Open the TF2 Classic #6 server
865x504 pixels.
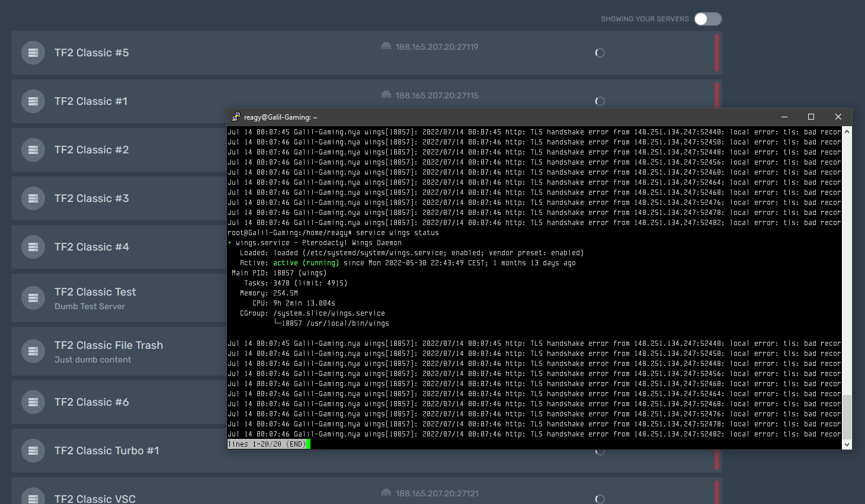(x=92, y=402)
